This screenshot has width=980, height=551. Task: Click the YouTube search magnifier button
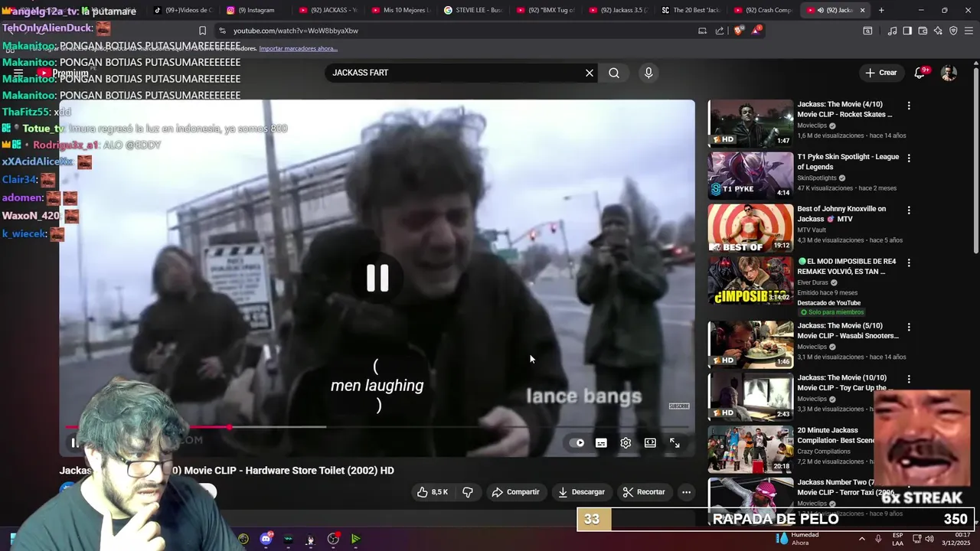[x=614, y=73]
